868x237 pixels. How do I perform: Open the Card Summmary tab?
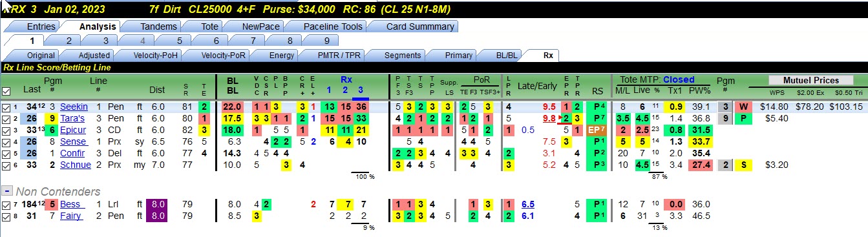pos(419,26)
